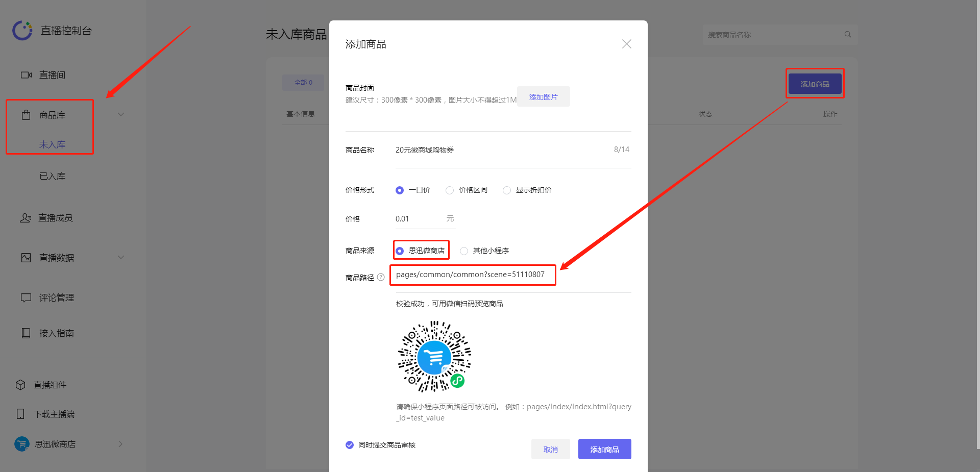980x472 pixels.
Task: Click the 直播成员 people icon
Action: click(x=26, y=218)
